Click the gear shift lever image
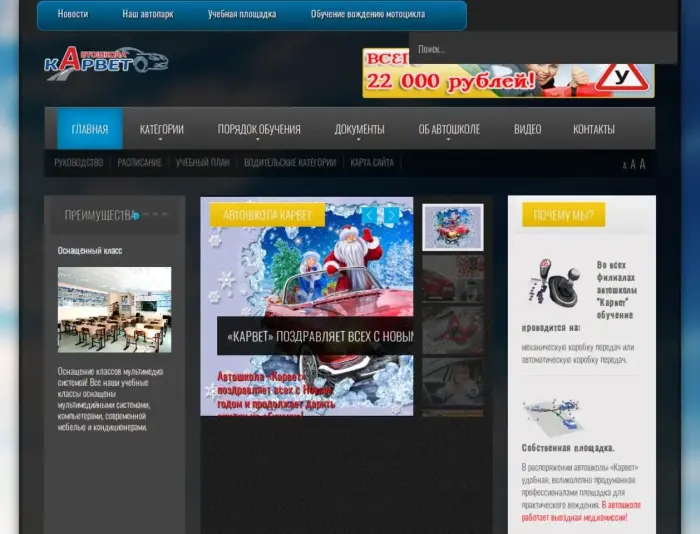The width and height of the screenshot is (700, 534). 554,283
